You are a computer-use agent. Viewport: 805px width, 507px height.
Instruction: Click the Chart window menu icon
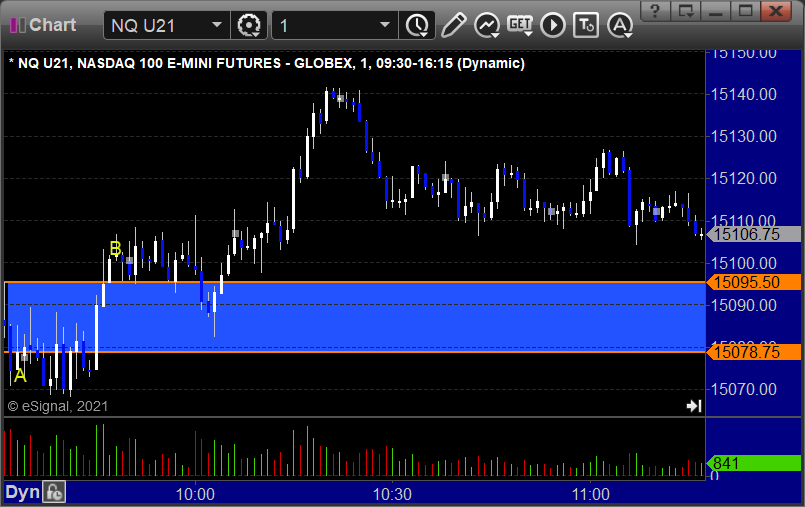(17, 25)
